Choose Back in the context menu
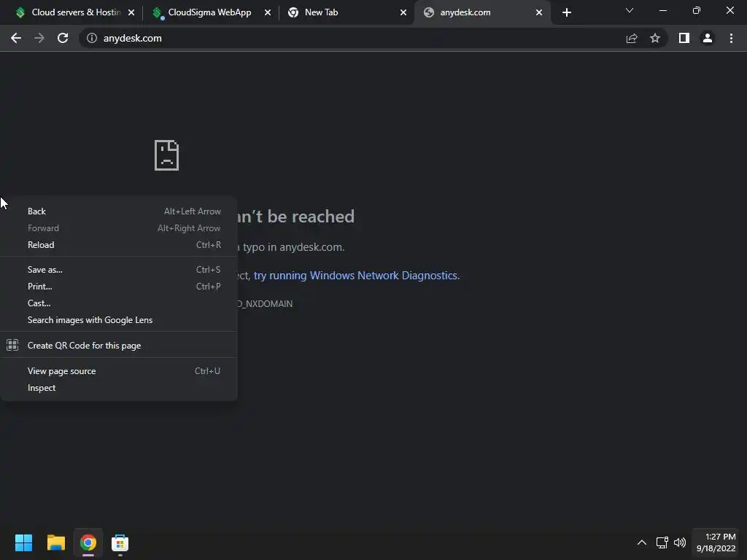This screenshot has width=747, height=560. (119, 211)
